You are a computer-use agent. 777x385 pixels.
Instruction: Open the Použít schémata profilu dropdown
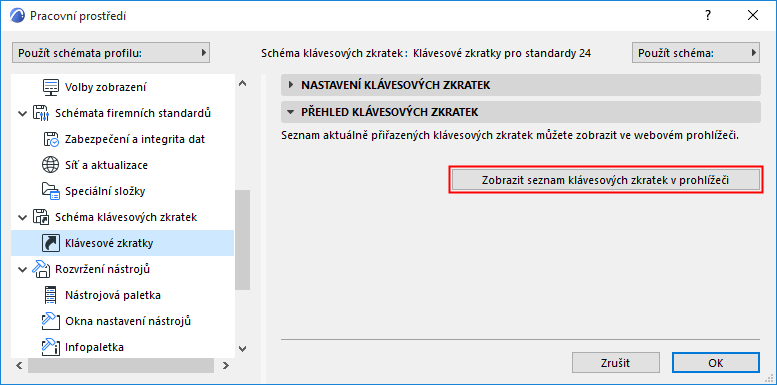click(111, 53)
